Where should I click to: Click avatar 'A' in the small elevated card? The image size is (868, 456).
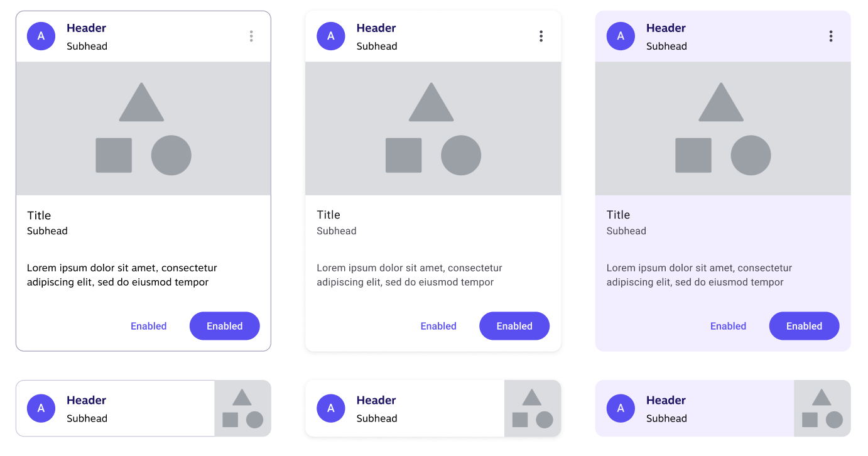click(331, 408)
